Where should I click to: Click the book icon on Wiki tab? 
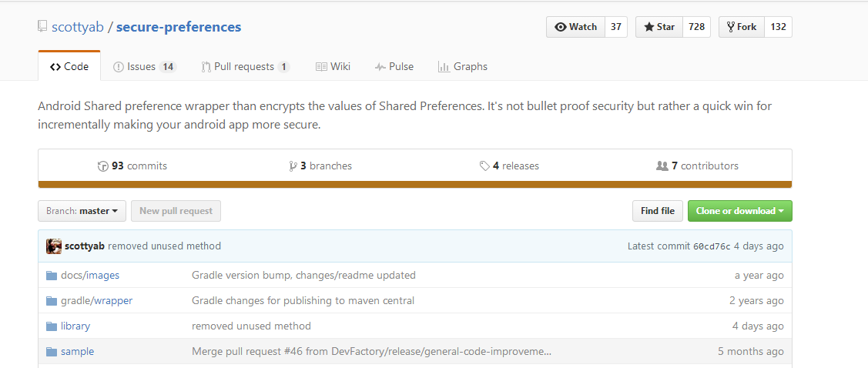pyautogui.click(x=321, y=67)
